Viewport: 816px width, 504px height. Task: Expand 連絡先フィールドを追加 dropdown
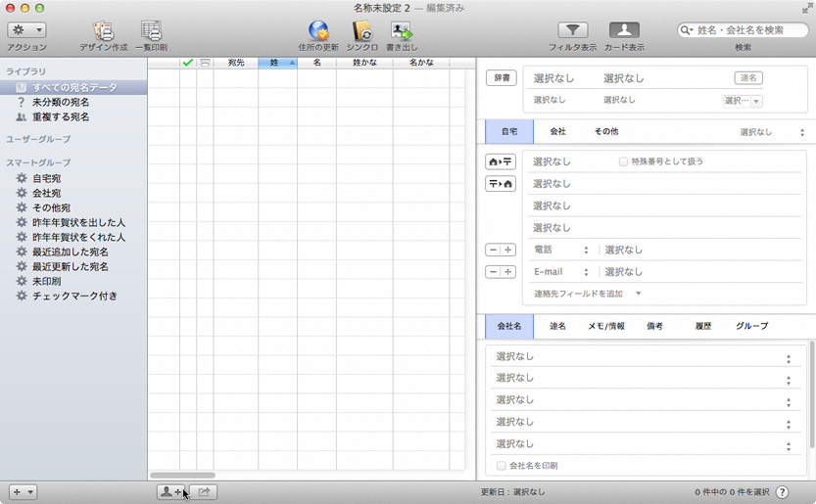(586, 294)
